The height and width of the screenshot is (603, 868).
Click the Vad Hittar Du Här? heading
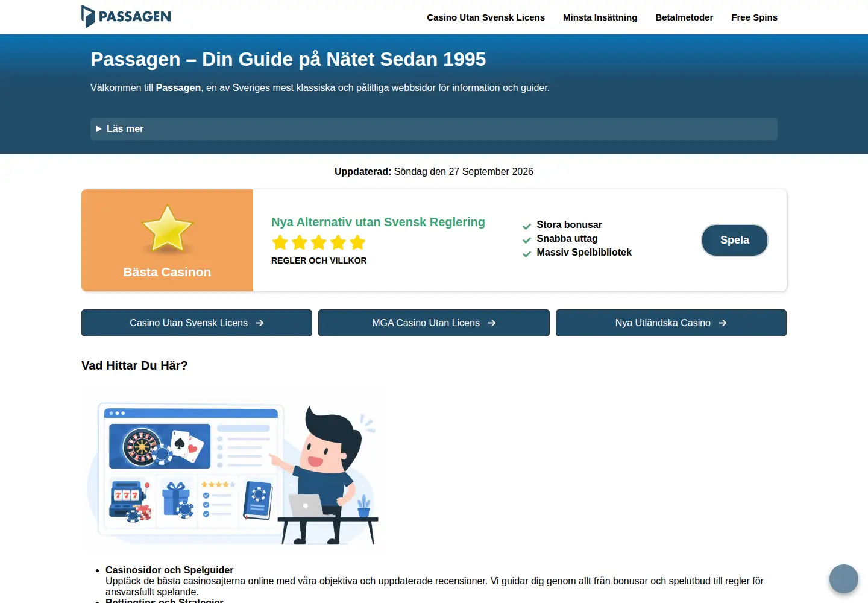click(x=134, y=365)
